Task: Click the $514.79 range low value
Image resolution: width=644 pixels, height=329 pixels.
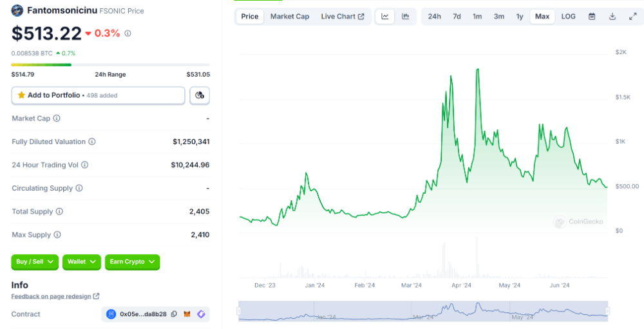Action: pos(23,74)
